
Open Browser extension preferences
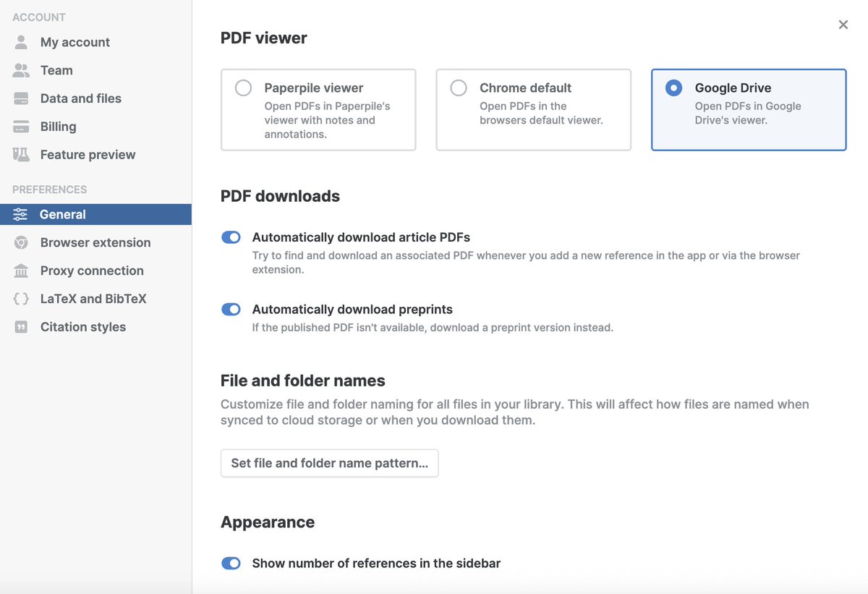click(95, 242)
